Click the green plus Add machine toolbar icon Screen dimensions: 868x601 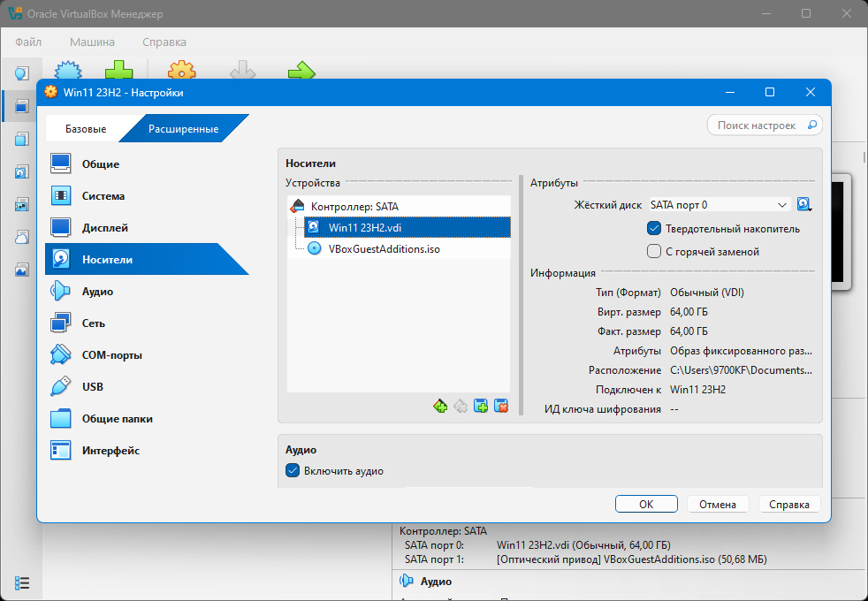click(119, 70)
